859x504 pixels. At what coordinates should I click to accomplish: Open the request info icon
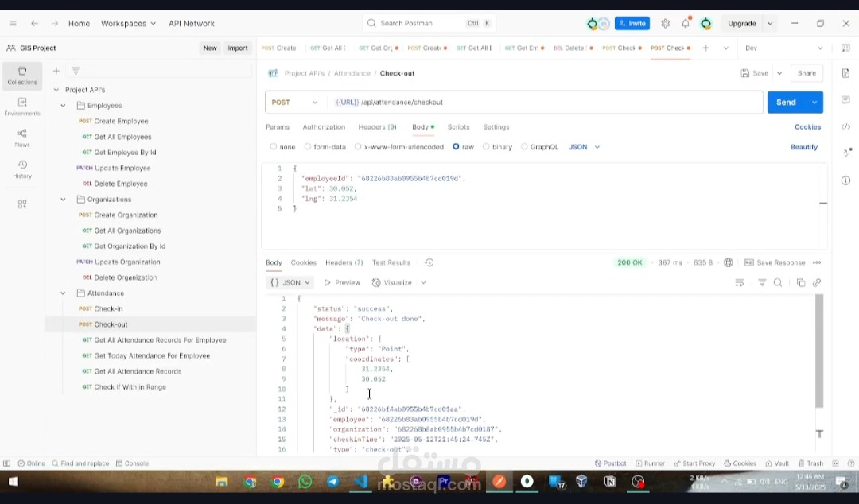click(845, 180)
